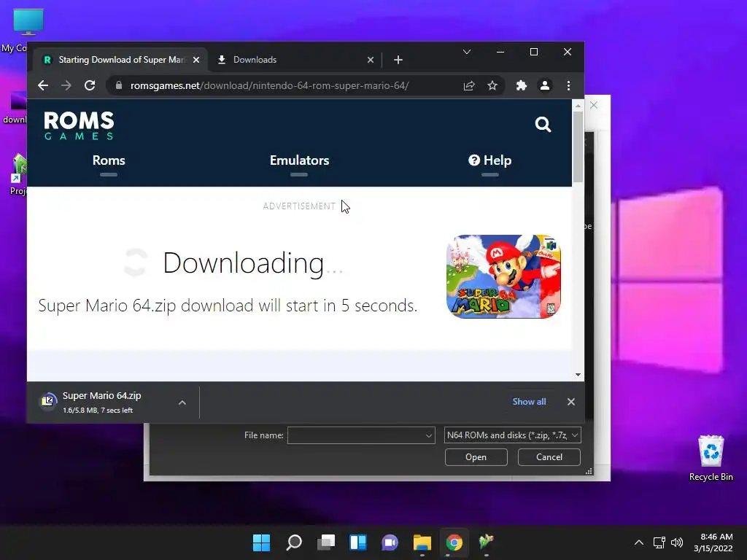Screen dimensions: 747x560
Task: Click the browser forward arrow
Action: pos(66,86)
